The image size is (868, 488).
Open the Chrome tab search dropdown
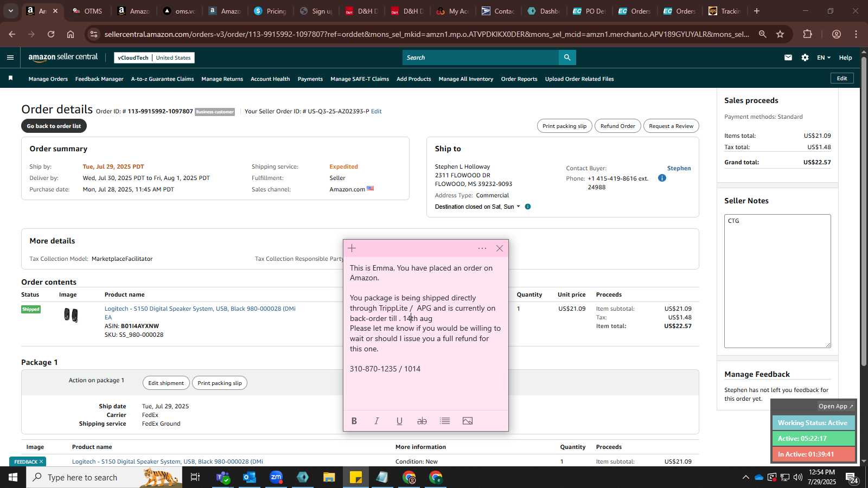10,11
